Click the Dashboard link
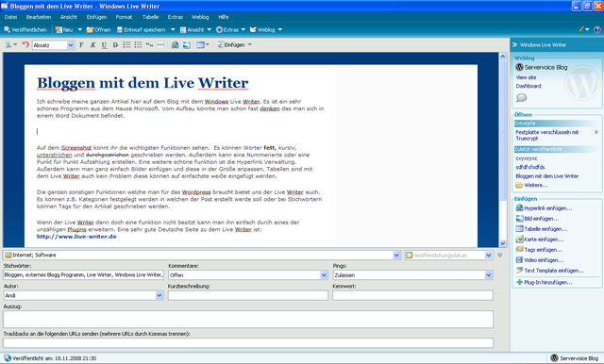 coord(528,86)
